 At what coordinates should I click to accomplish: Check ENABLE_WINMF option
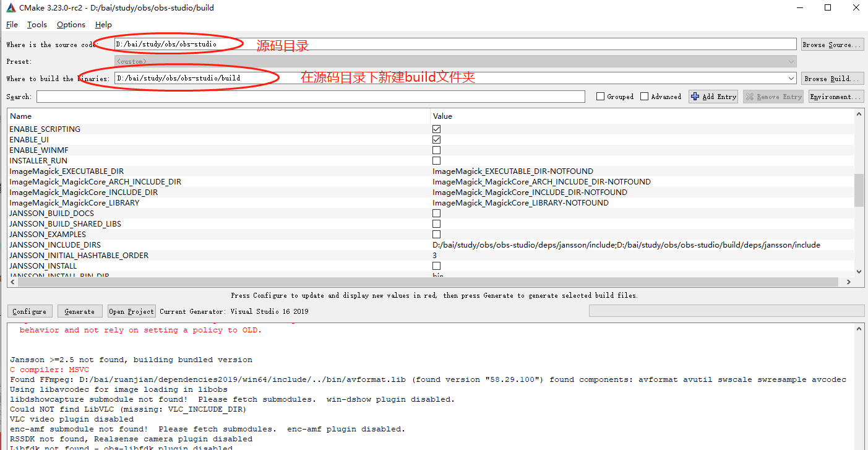[x=437, y=150]
